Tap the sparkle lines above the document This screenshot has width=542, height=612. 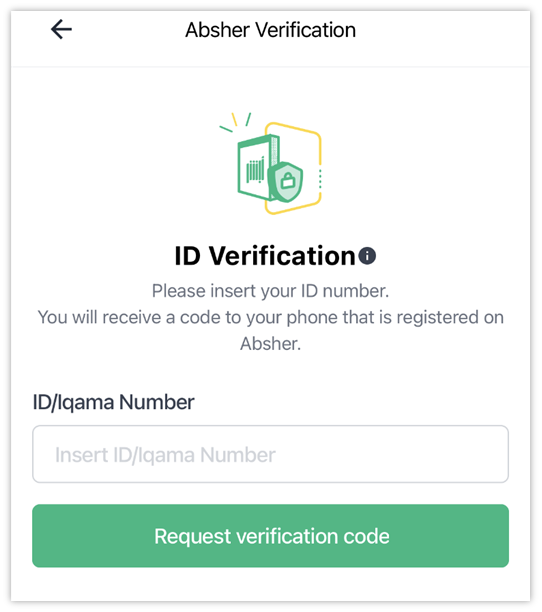[x=236, y=122]
